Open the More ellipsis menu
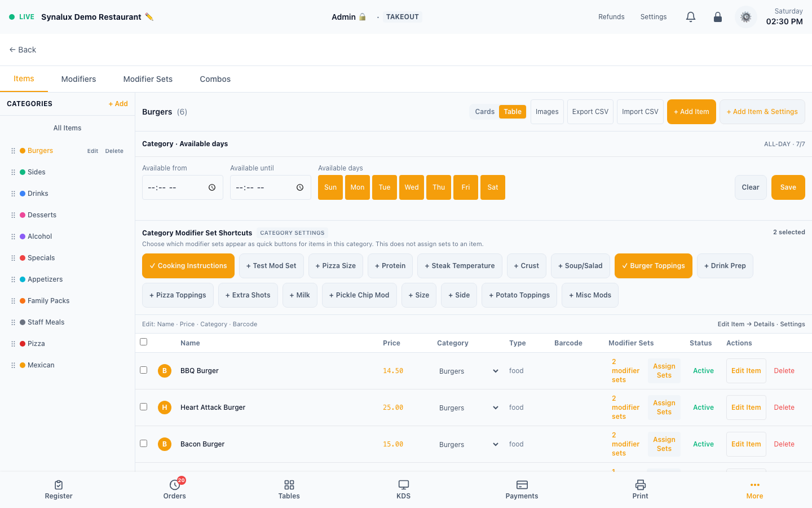812x508 pixels. coord(755,485)
